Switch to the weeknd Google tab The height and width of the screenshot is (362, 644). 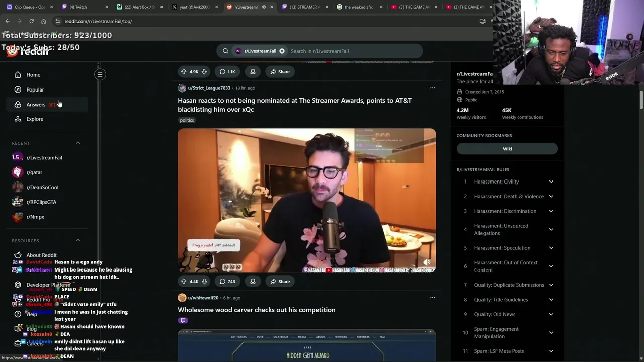pos(358,7)
